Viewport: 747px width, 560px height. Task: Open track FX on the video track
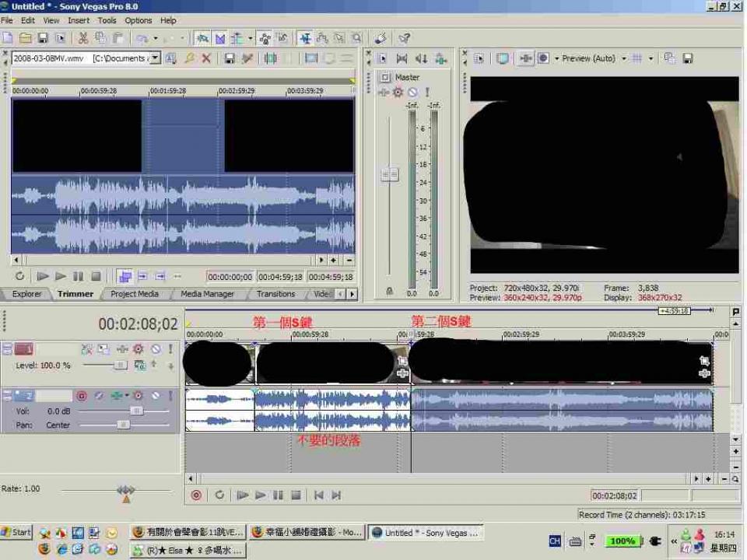coord(138,349)
